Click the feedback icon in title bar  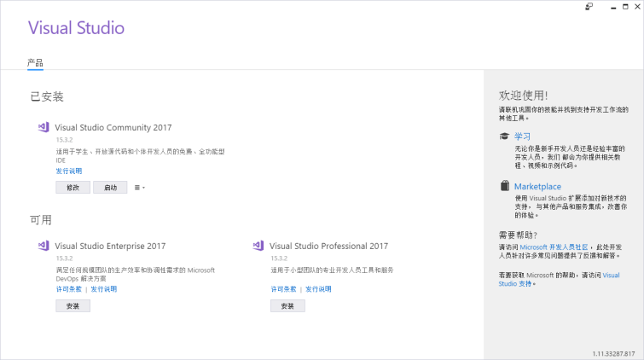pyautogui.click(x=589, y=7)
